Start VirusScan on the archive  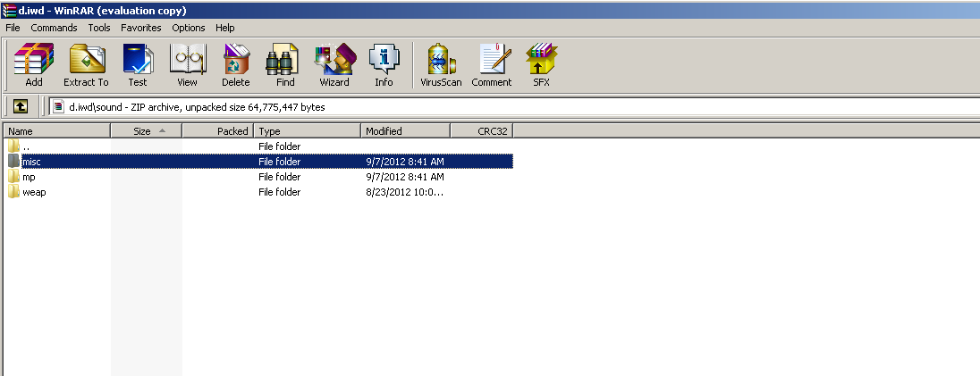[441, 65]
